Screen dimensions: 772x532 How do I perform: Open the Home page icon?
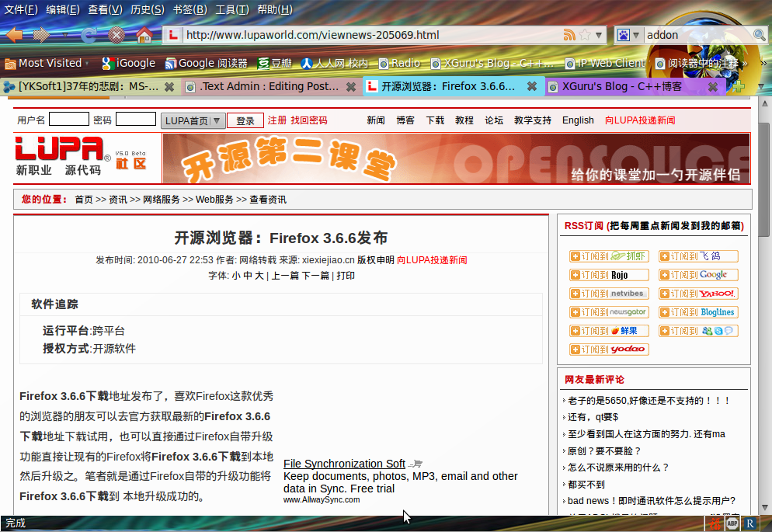click(x=144, y=35)
